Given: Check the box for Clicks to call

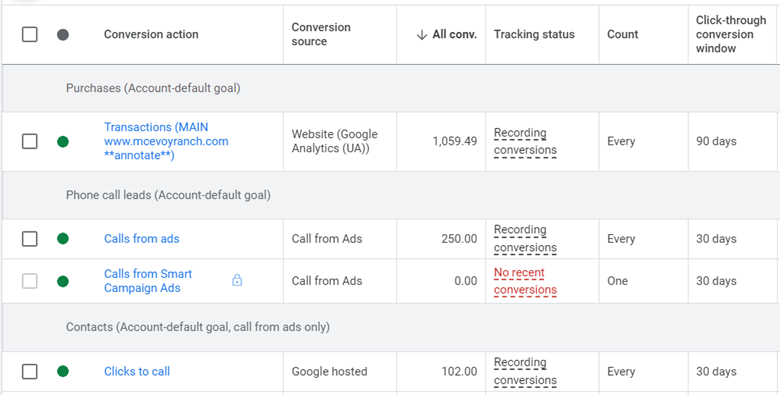Looking at the screenshot, I should 30,371.
